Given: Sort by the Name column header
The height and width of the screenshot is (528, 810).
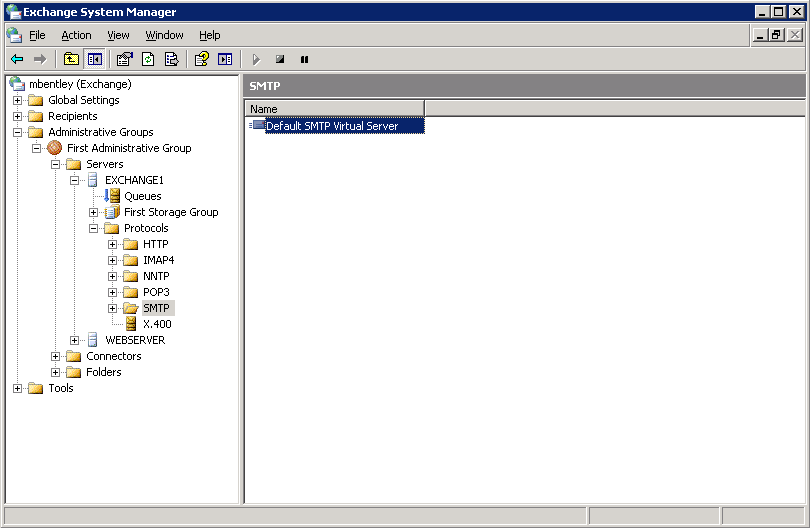Looking at the screenshot, I should (334, 109).
